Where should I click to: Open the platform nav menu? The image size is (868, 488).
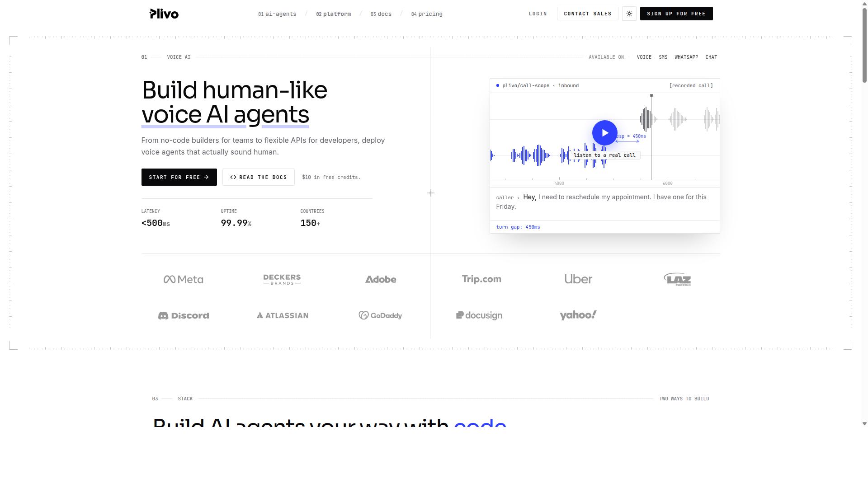pos(333,14)
